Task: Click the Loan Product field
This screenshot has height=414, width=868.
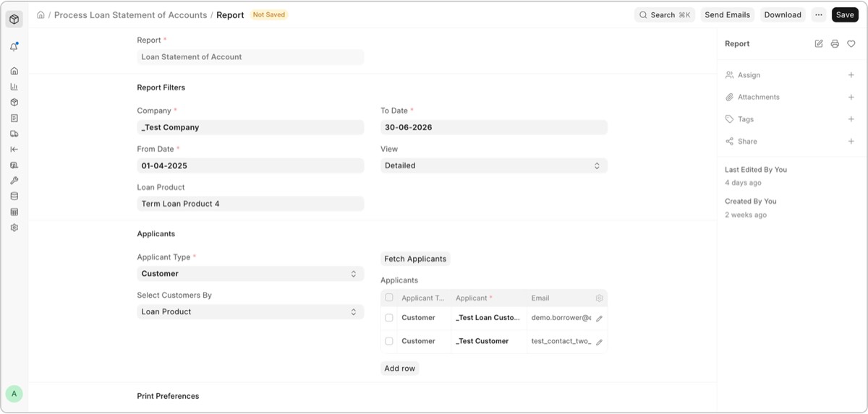Action: point(250,204)
